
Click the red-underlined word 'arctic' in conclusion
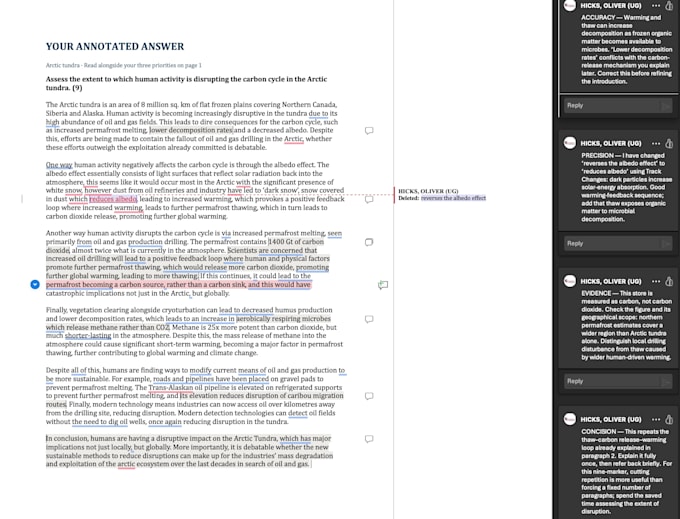(126, 464)
